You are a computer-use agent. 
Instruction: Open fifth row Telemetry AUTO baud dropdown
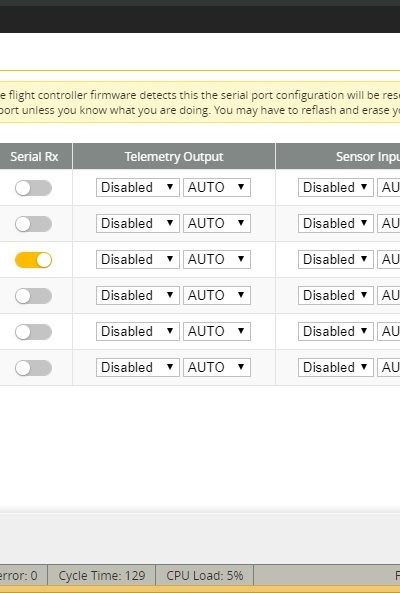tap(217, 331)
